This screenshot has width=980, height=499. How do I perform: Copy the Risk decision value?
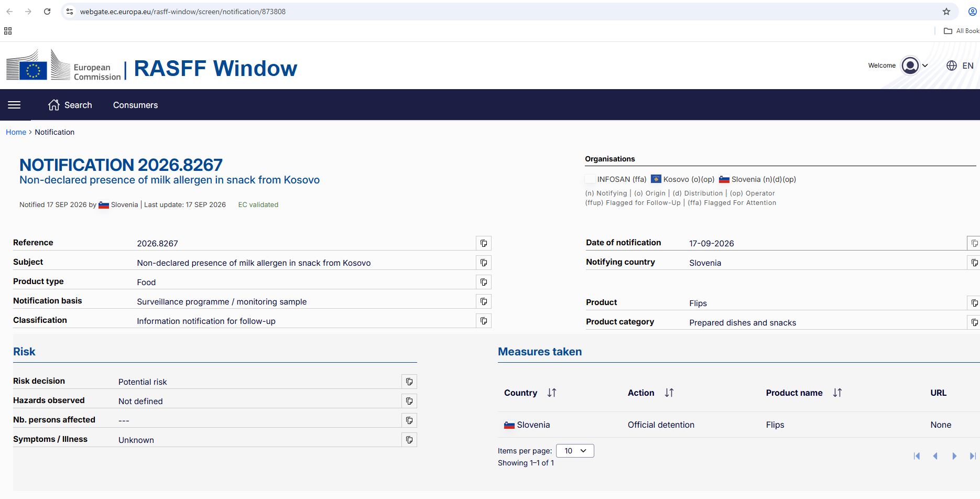click(409, 382)
